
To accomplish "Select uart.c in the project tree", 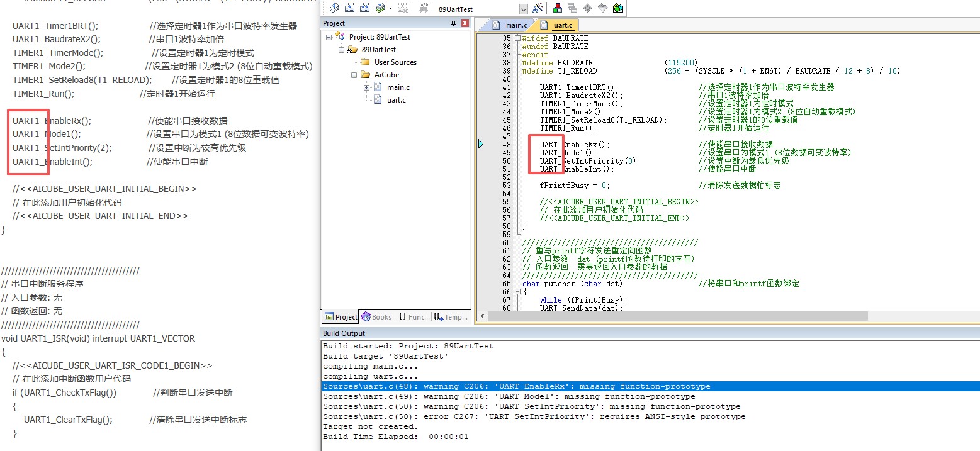I will click(396, 99).
